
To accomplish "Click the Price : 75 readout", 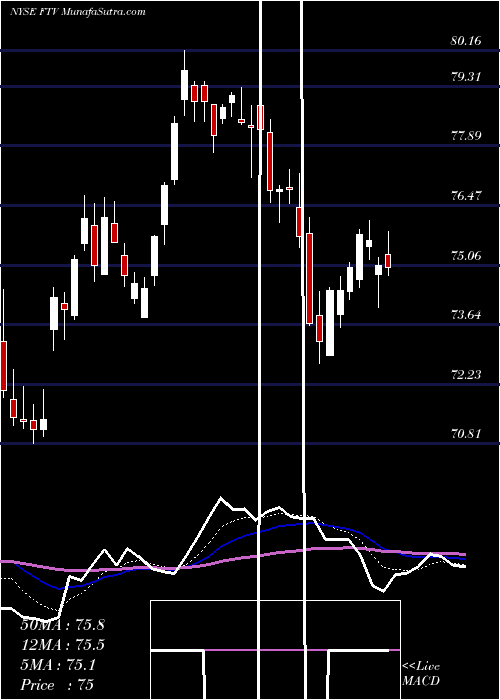I will (57, 685).
